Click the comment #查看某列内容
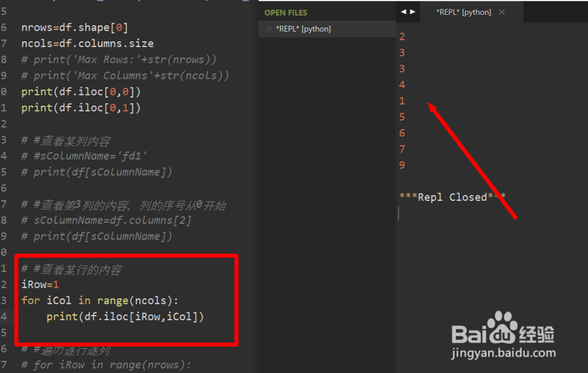Screen dimensions: 588x373 click(x=66, y=141)
